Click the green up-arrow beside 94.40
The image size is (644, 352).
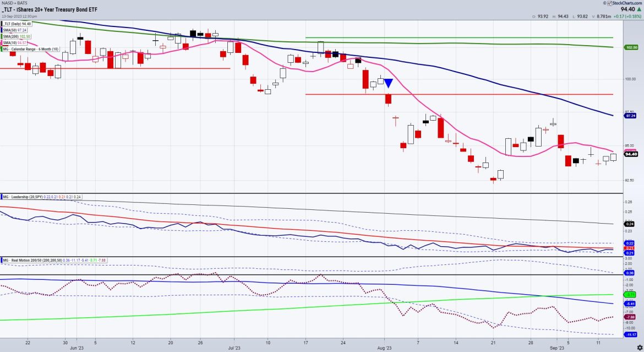click(x=640, y=9)
